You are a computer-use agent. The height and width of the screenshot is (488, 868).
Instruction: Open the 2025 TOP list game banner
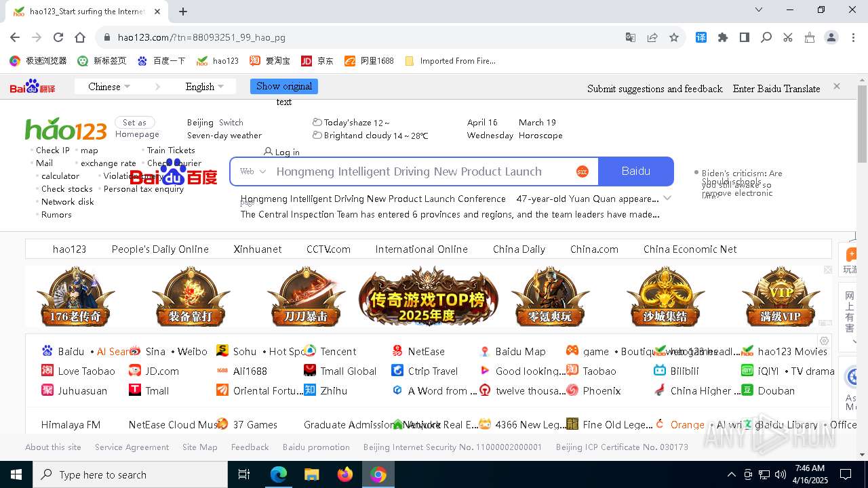pyautogui.click(x=429, y=296)
